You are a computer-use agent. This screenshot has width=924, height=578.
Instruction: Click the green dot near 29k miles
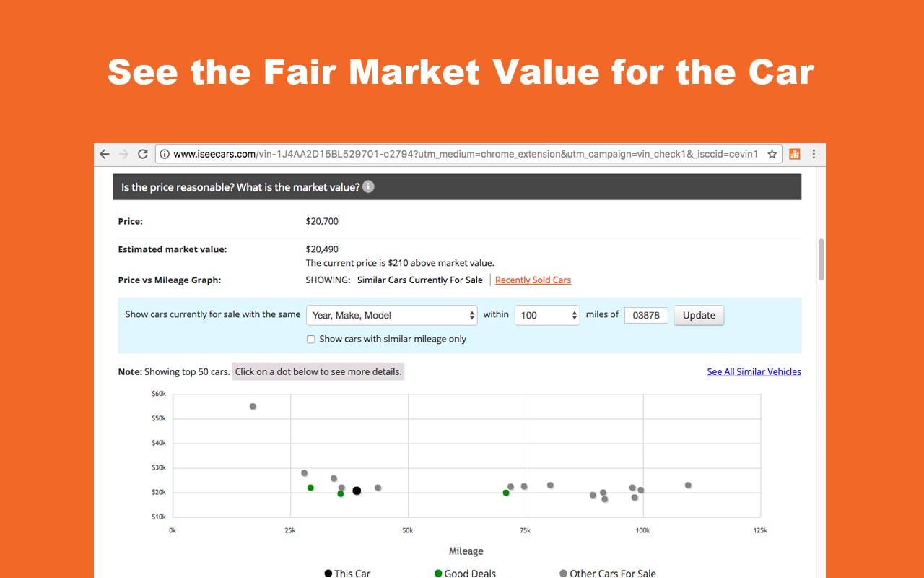(x=310, y=488)
